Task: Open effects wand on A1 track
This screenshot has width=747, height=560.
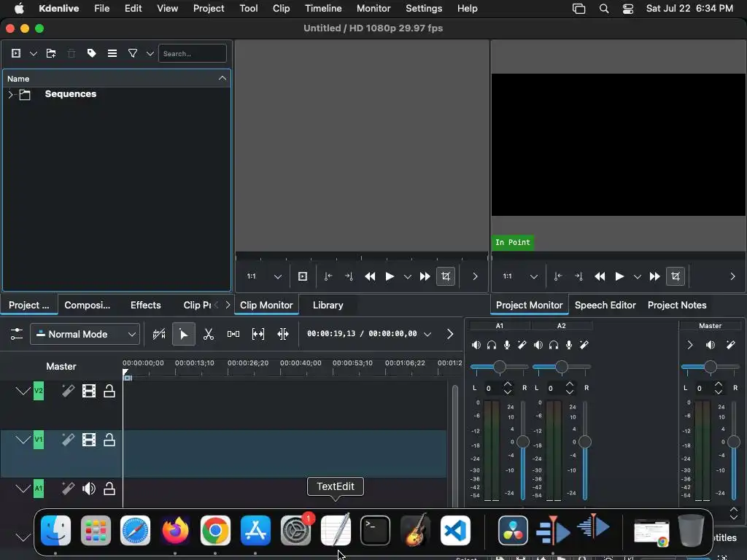Action: tap(68, 488)
